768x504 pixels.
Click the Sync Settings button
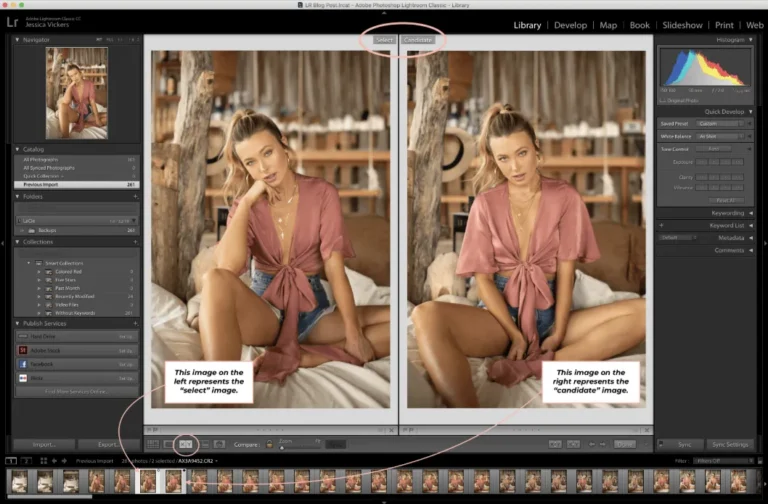tap(730, 444)
